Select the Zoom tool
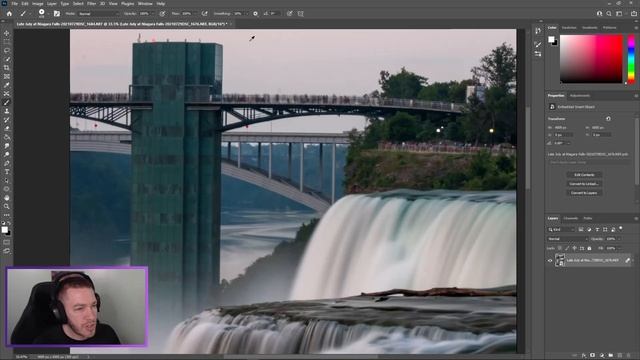The image size is (640, 360). click(x=7, y=207)
